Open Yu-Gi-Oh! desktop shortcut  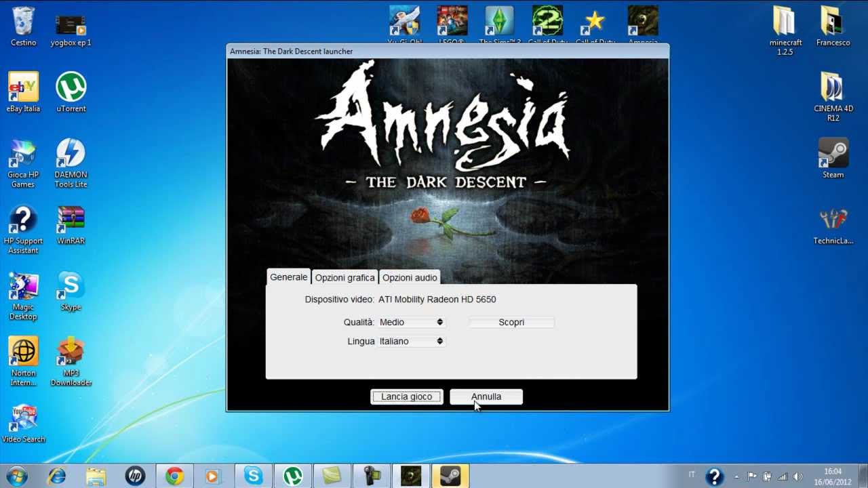coord(404,25)
